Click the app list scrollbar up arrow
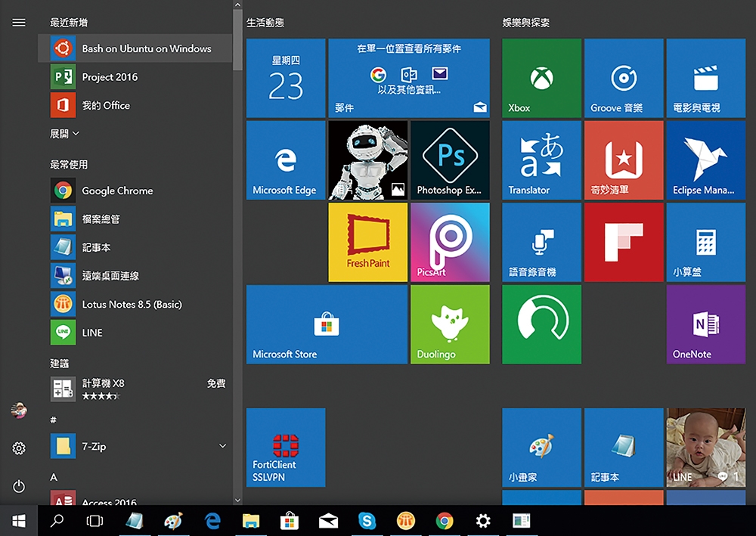This screenshot has width=756, height=536. (x=237, y=5)
